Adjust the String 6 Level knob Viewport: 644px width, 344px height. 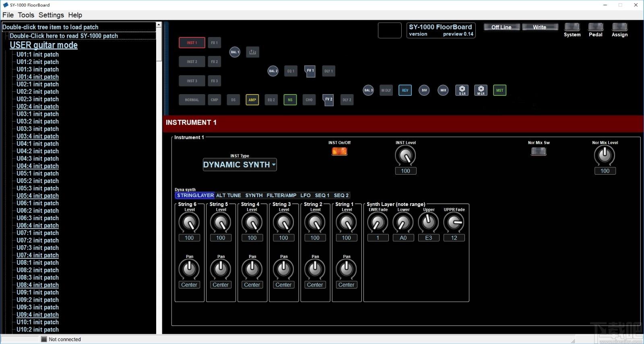(189, 222)
